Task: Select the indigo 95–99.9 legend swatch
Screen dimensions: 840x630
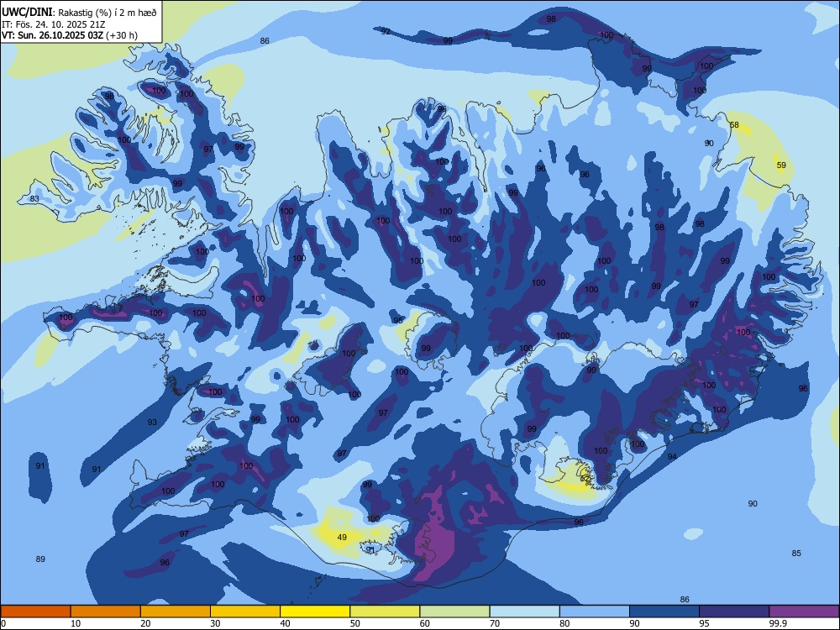Action: 734,612
